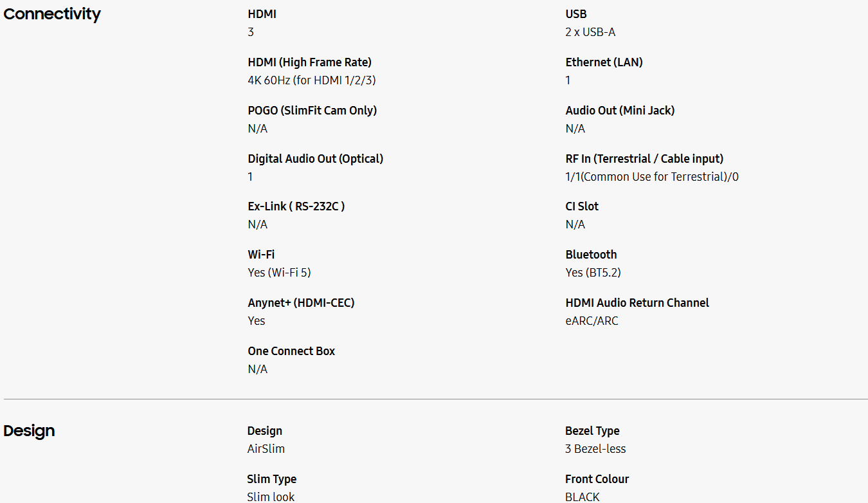Click the HDMI Audio Return Channel label

[637, 303]
